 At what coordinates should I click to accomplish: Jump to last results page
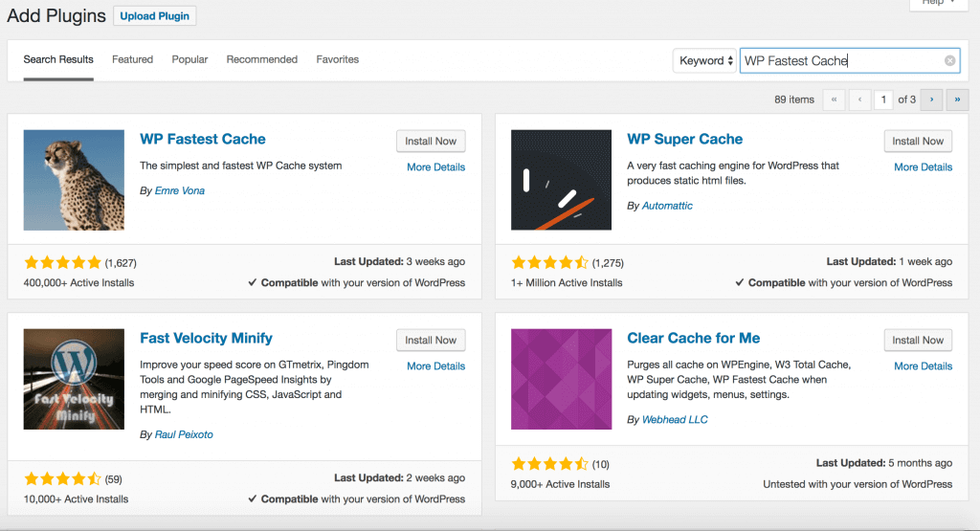point(957,100)
